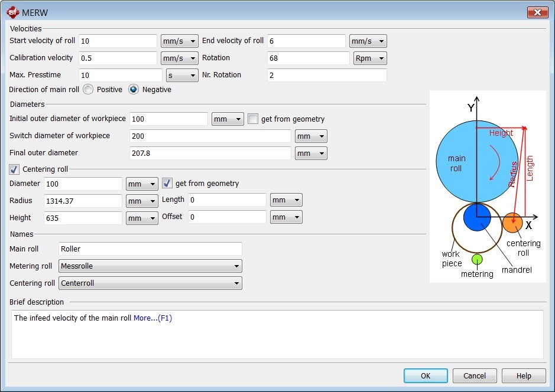The image size is (555, 392).
Task: Open Rotation Rpm unit dropdown
Action: (x=370, y=58)
